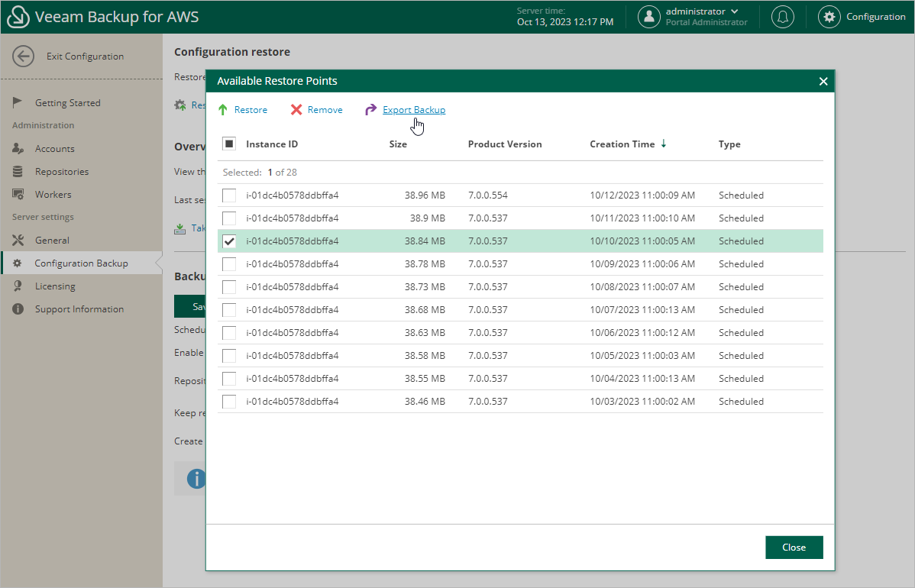Check the 10/12/2023 restore point checkbox
Screen dimensions: 915x588
[229, 195]
